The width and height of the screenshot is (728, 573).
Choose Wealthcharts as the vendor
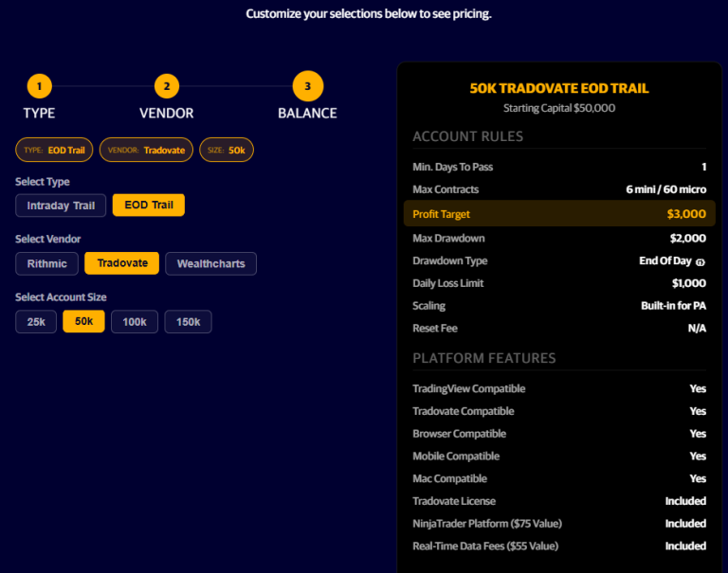coord(210,263)
